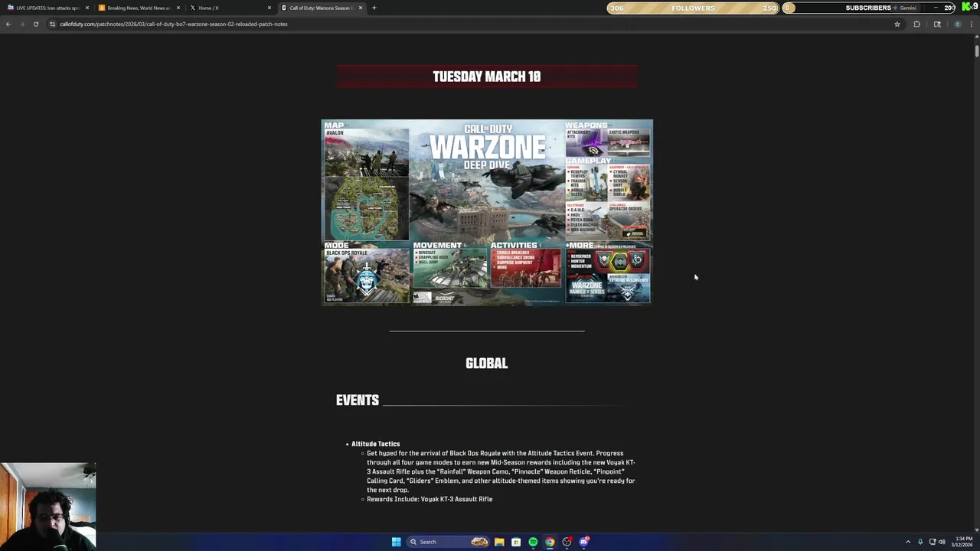Click the Altitude Tactics bullet title
The image size is (980, 551).
point(375,444)
